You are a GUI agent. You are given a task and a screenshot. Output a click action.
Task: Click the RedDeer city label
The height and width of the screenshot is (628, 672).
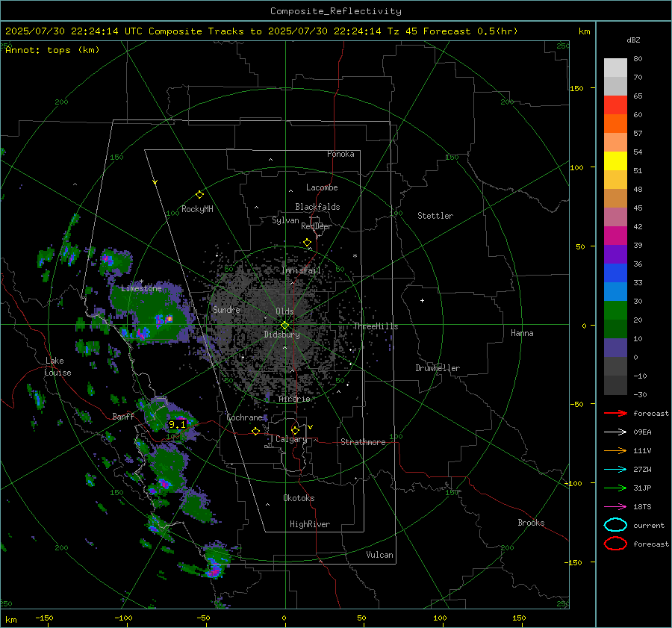click(x=317, y=226)
